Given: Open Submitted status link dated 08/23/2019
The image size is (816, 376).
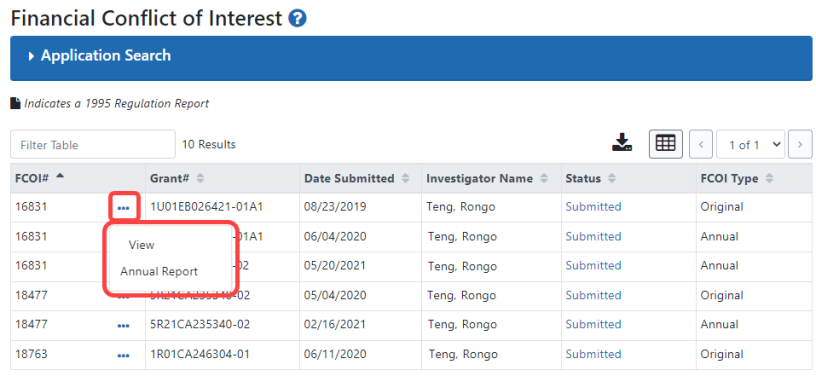Looking at the screenshot, I should coord(593,206).
